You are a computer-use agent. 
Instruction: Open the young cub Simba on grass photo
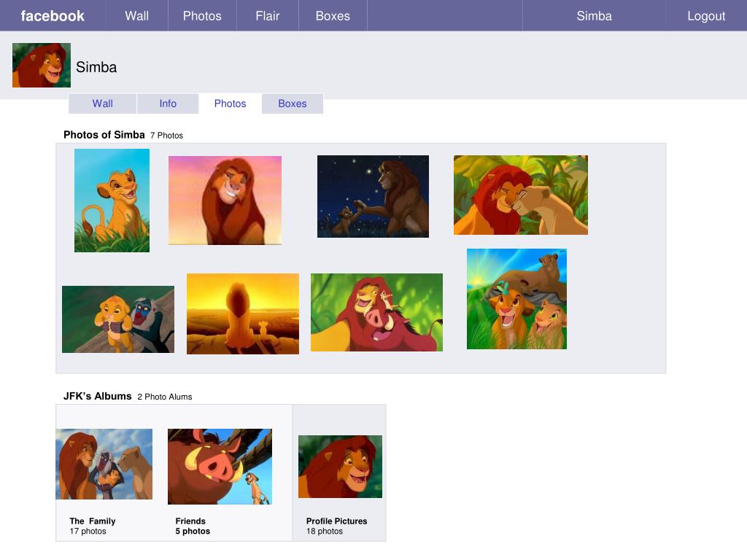point(112,201)
